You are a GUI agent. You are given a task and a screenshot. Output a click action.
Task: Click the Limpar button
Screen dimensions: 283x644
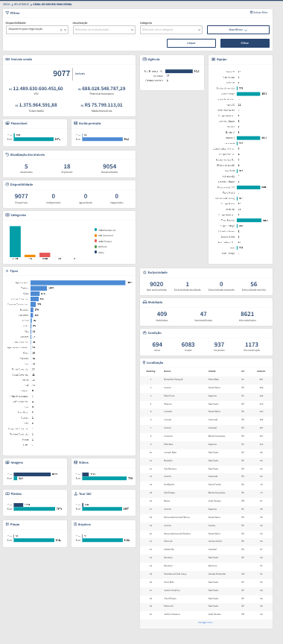point(191,43)
